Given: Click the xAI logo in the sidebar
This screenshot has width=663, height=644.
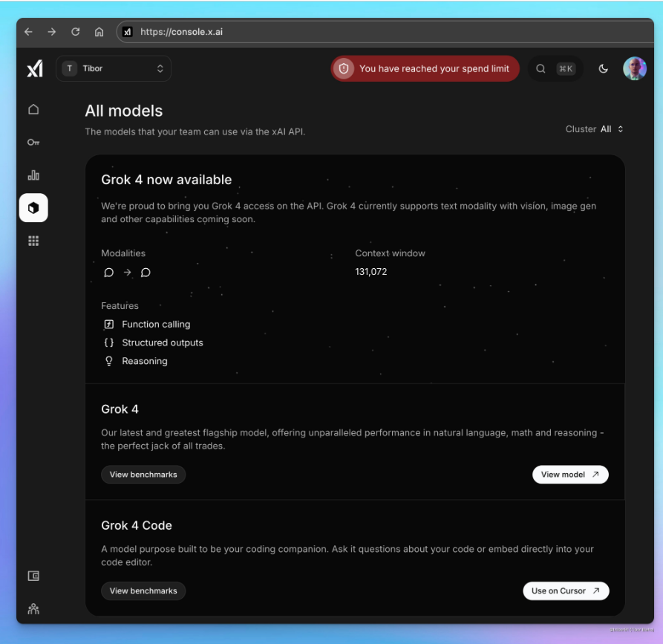Looking at the screenshot, I should [34, 69].
